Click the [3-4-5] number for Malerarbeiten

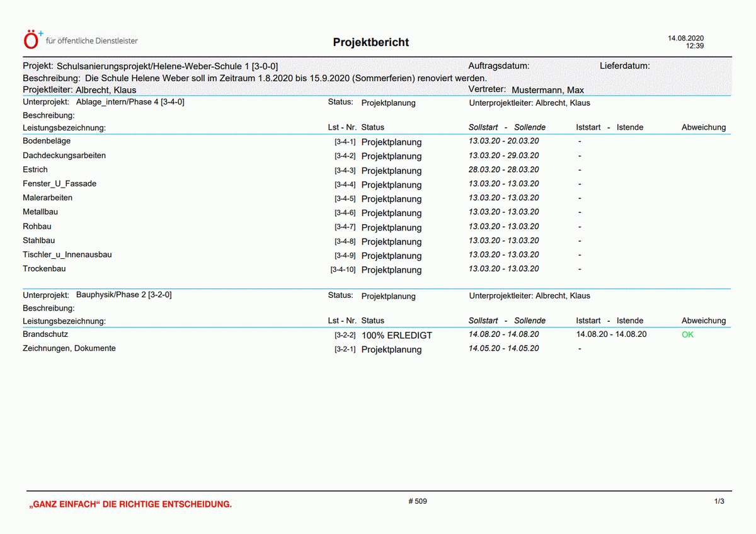[345, 199]
